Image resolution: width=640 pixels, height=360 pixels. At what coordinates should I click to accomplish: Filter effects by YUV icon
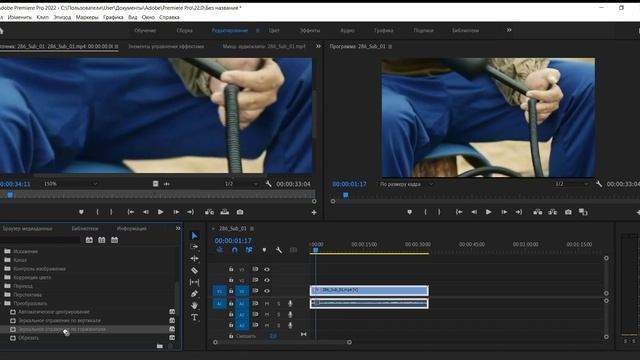[114, 240]
